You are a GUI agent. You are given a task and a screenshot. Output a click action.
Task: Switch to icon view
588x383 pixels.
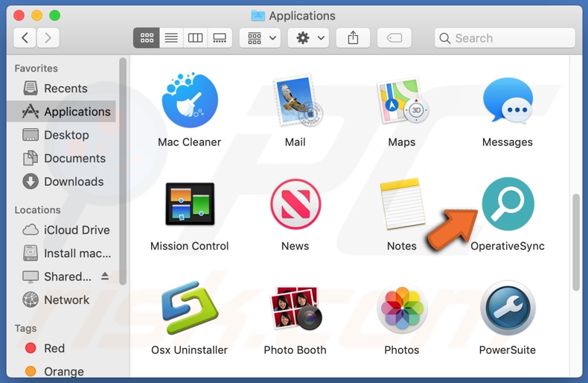[147, 38]
